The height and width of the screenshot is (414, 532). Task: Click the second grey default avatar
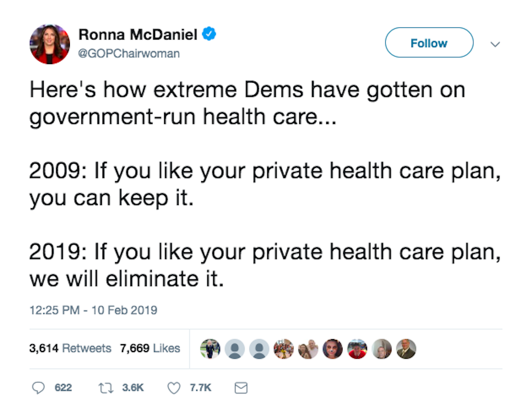tap(259, 349)
